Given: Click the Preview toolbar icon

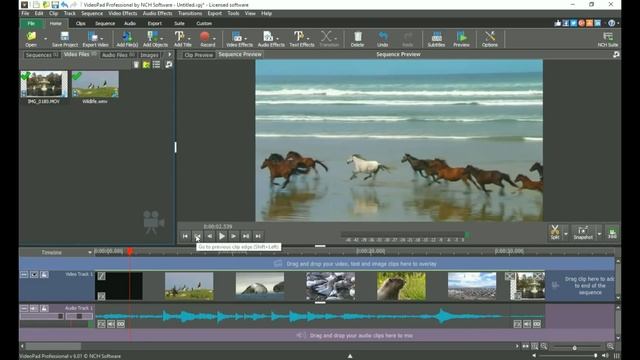Looking at the screenshot, I should tap(461, 36).
